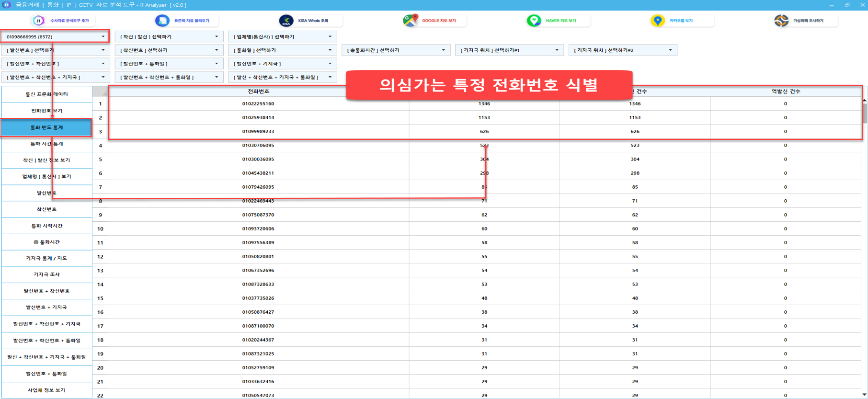Image resolution: width=868 pixels, height=399 pixels.
Task: Start 가상화폐 조사하기 crypto investigation
Action: [781, 21]
